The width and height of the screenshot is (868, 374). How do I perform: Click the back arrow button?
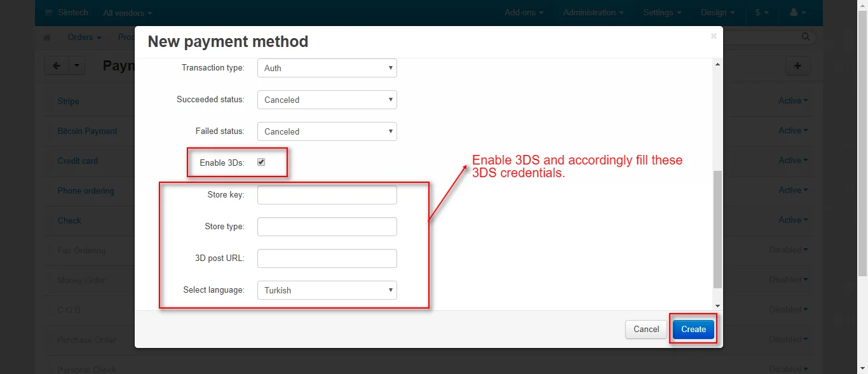(57, 65)
